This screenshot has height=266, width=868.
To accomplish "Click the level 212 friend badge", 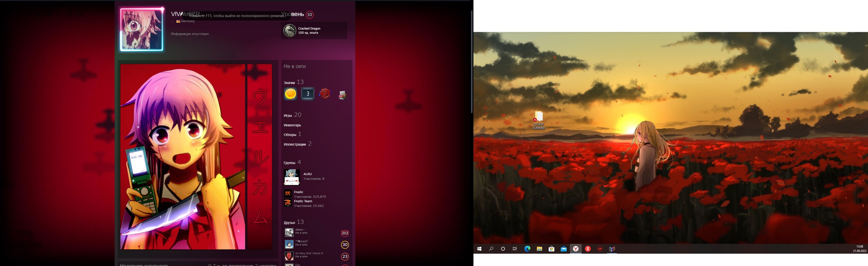I will click(345, 233).
